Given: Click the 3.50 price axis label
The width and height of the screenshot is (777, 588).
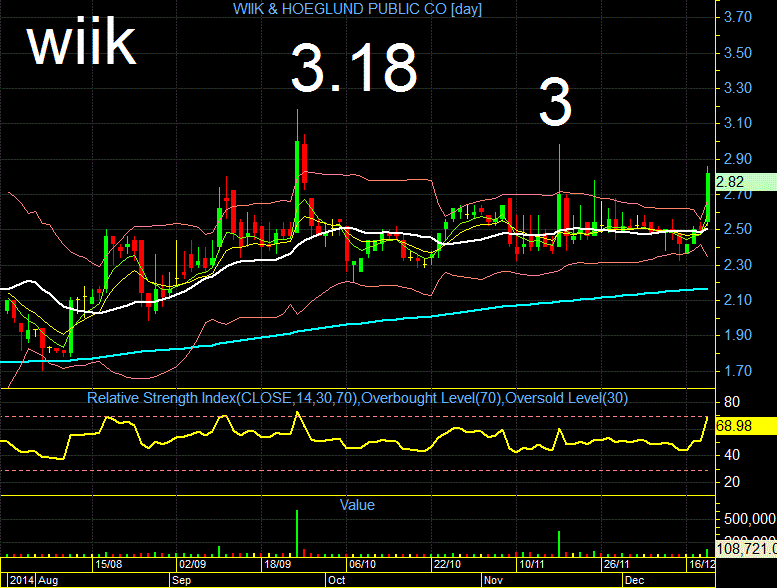Looking at the screenshot, I should coord(737,53).
